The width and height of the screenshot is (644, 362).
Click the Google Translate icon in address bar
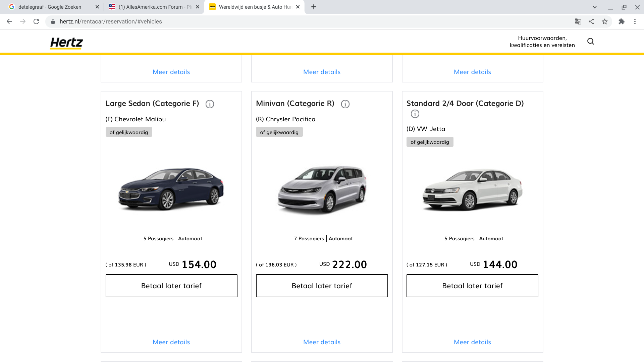[x=578, y=21]
